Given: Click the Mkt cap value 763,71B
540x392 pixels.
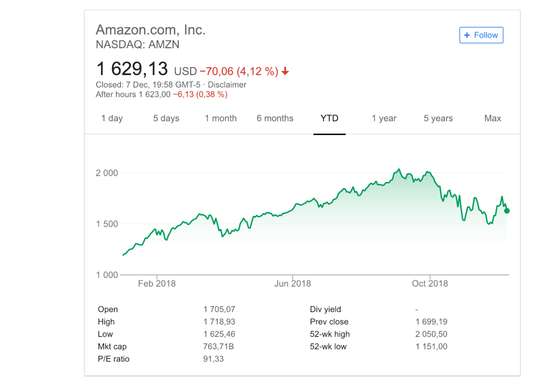Looking at the screenshot, I should click(219, 347).
